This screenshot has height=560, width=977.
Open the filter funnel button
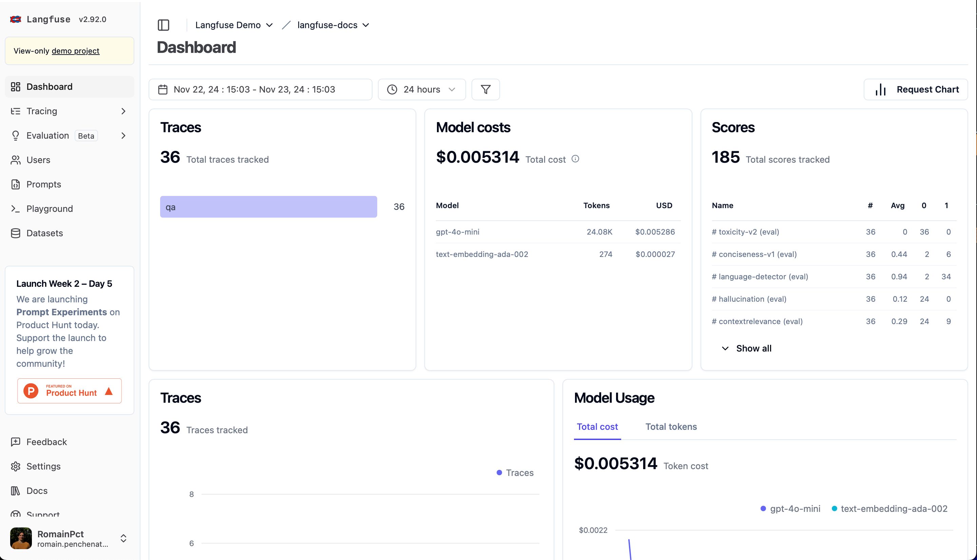[485, 89]
